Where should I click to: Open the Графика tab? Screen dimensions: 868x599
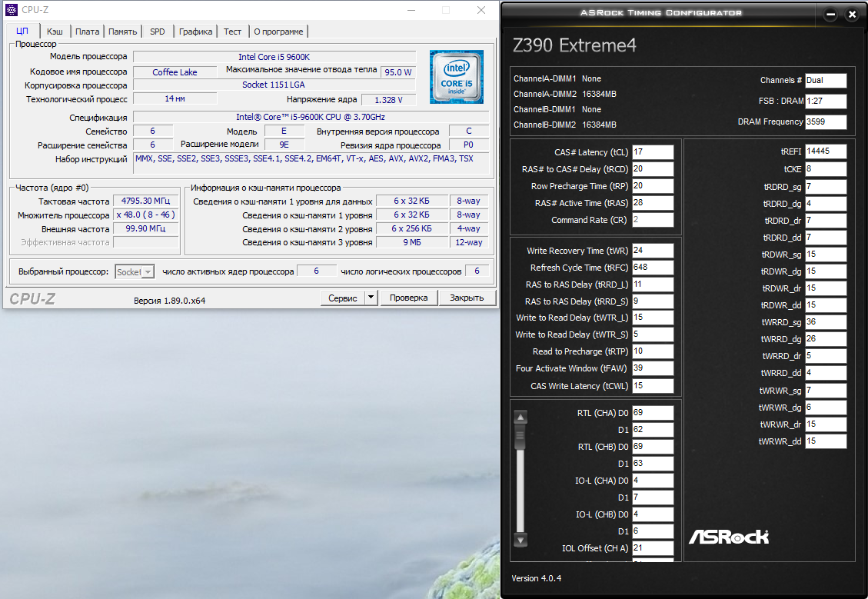tap(195, 32)
